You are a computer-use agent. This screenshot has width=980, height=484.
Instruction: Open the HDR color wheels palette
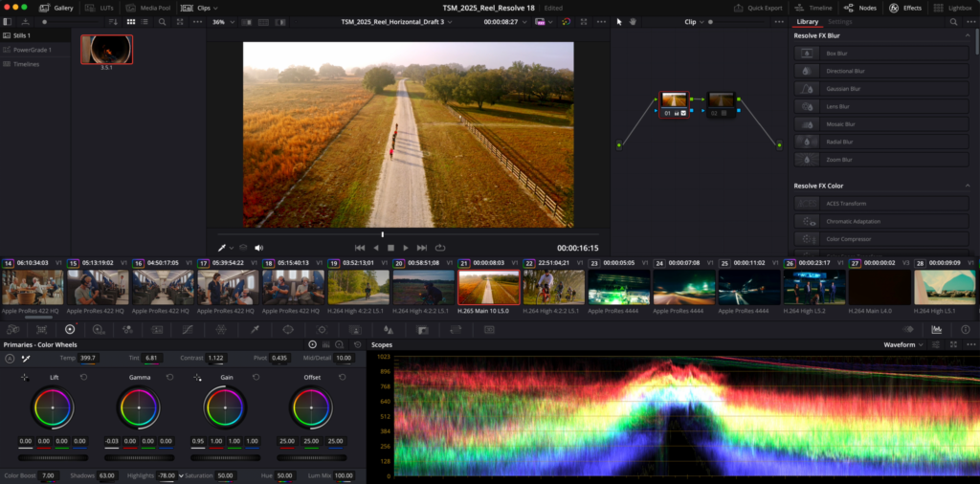[99, 329]
